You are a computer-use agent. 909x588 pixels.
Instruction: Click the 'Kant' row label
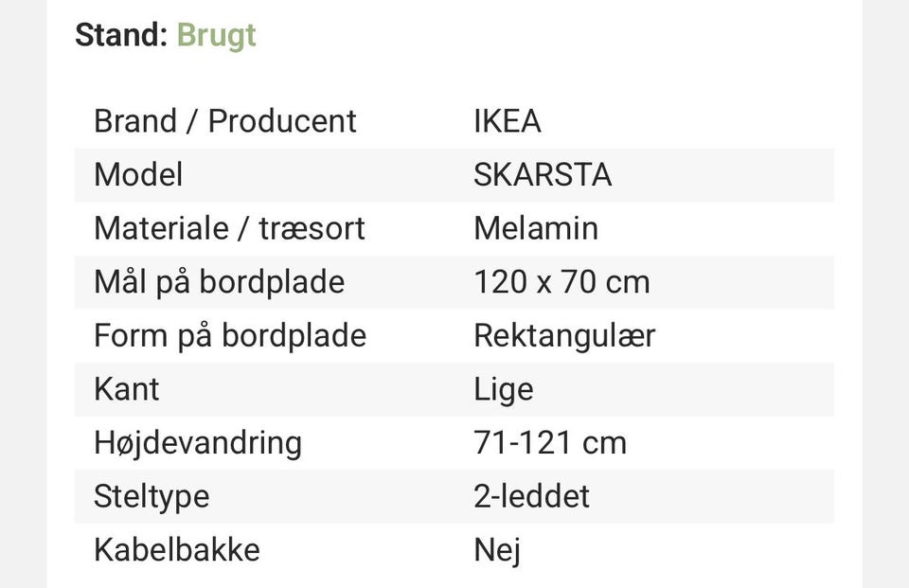point(127,389)
